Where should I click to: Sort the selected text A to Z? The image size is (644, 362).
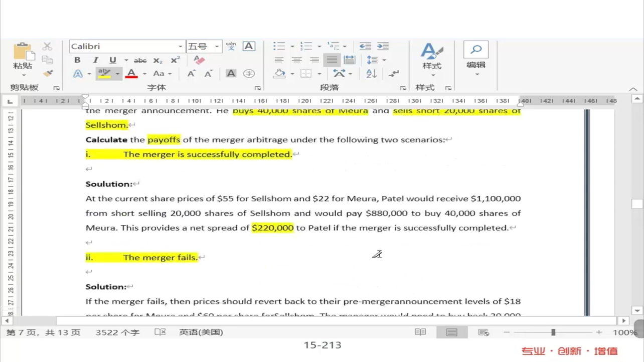[371, 74]
